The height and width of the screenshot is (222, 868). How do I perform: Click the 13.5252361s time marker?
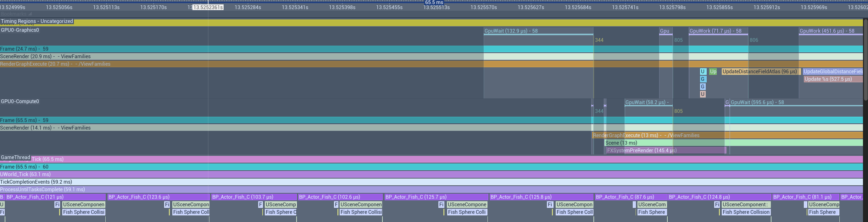click(x=208, y=7)
